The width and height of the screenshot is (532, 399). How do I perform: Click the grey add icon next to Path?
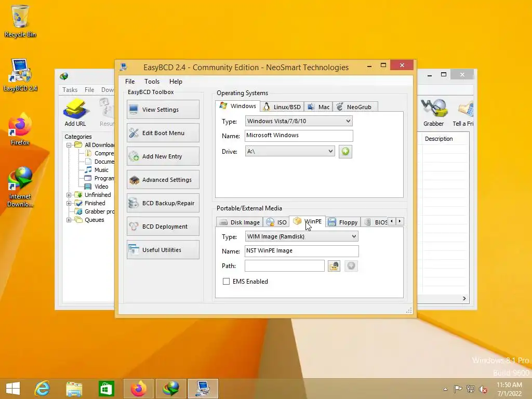point(351,265)
